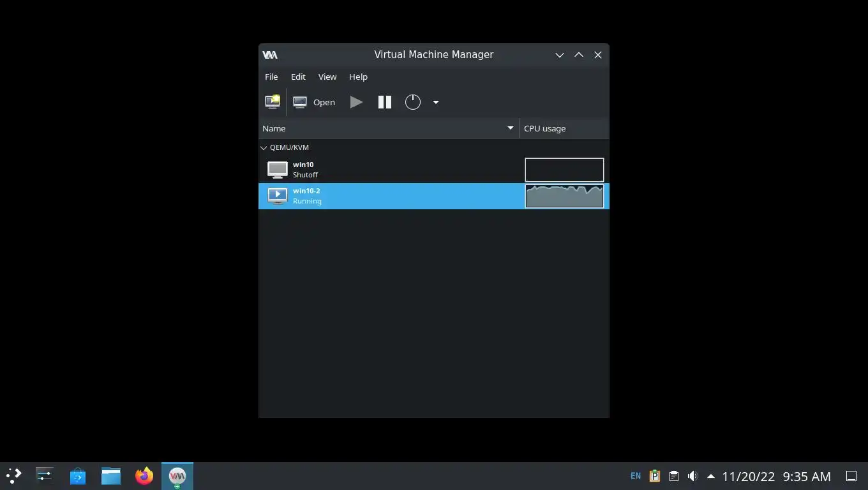Image resolution: width=868 pixels, height=490 pixels.
Task: Open the Help menu
Action: [x=358, y=77]
